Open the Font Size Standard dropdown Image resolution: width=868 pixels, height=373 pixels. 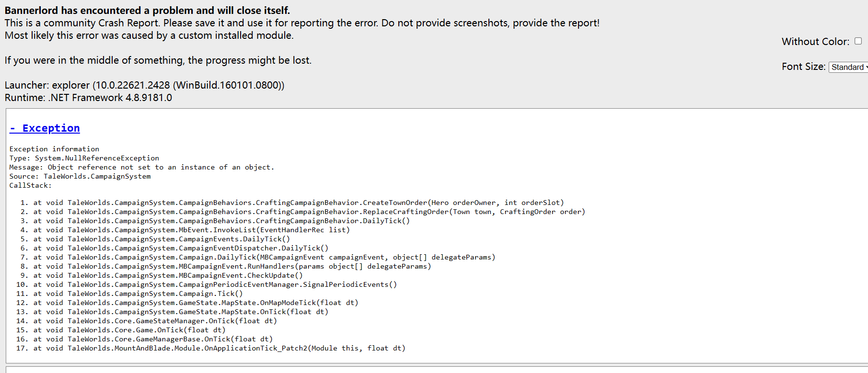pos(848,67)
